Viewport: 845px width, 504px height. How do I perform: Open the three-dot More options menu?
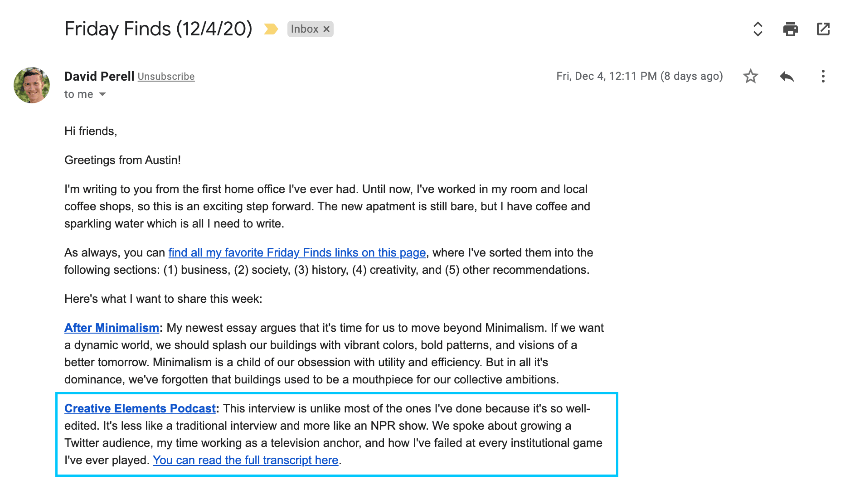pos(823,76)
